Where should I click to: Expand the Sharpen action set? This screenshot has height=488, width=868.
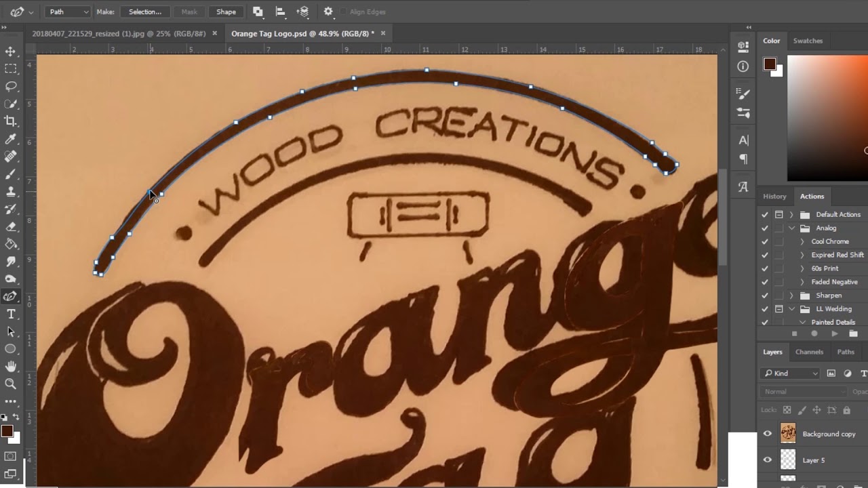pyautogui.click(x=791, y=296)
